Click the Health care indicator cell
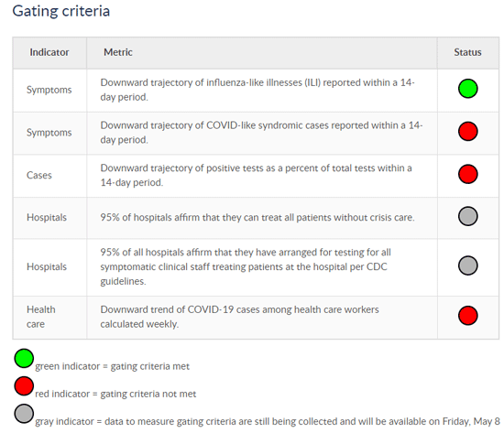The height and width of the screenshot is (433, 504). click(49, 317)
